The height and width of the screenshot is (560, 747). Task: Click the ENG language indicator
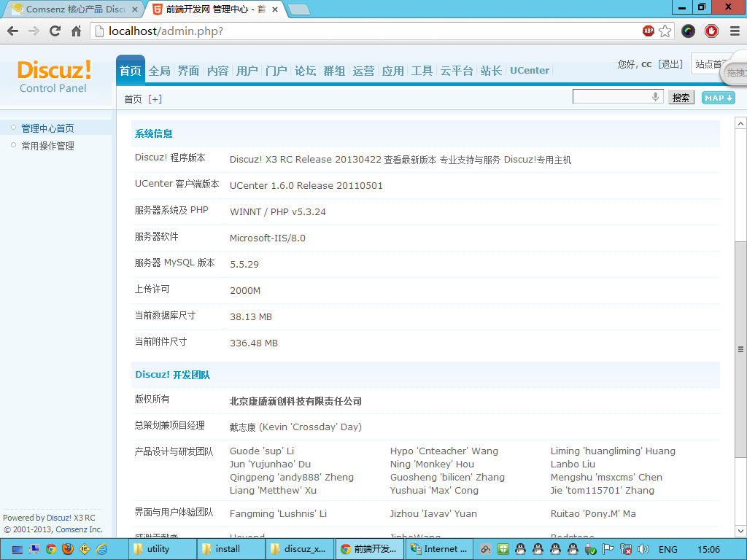point(668,550)
